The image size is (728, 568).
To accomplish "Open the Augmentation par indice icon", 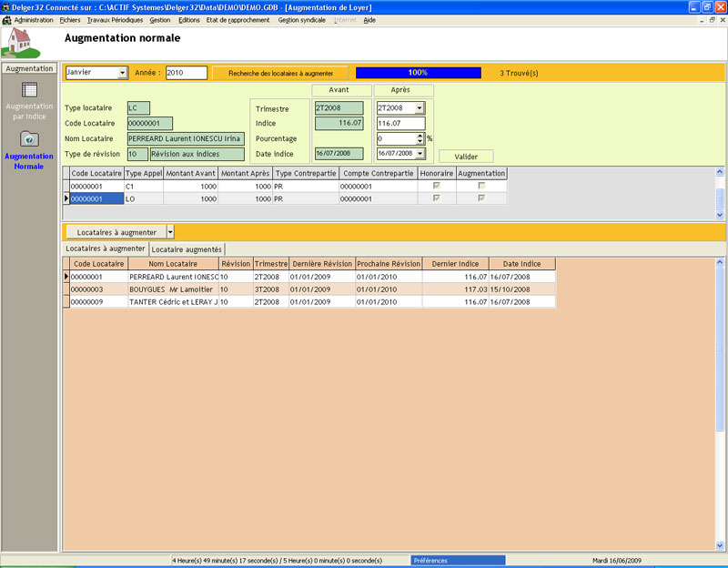I will click(x=29, y=90).
